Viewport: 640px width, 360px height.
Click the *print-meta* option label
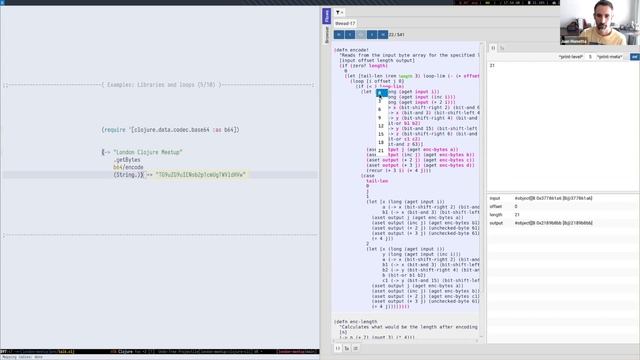610,57
